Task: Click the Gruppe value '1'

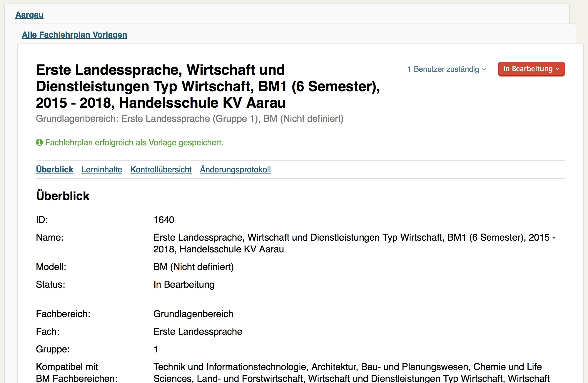Action: 156,349
